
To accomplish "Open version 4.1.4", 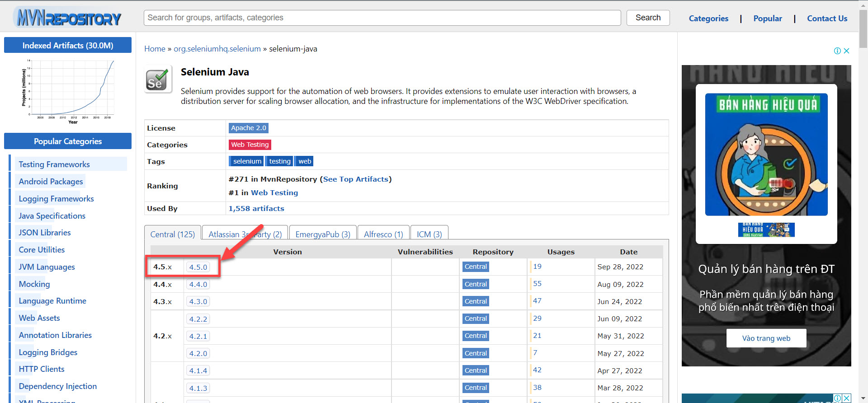I will pos(198,371).
